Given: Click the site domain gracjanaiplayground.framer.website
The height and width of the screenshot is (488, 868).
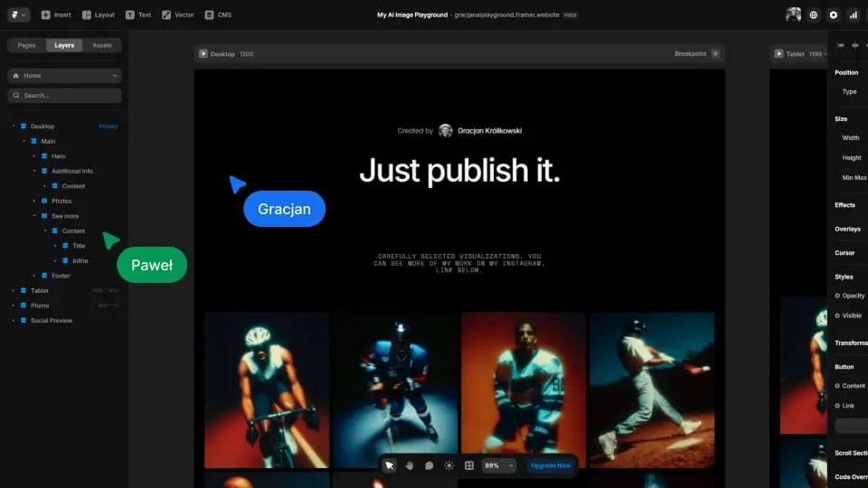Looking at the screenshot, I should 506,15.
